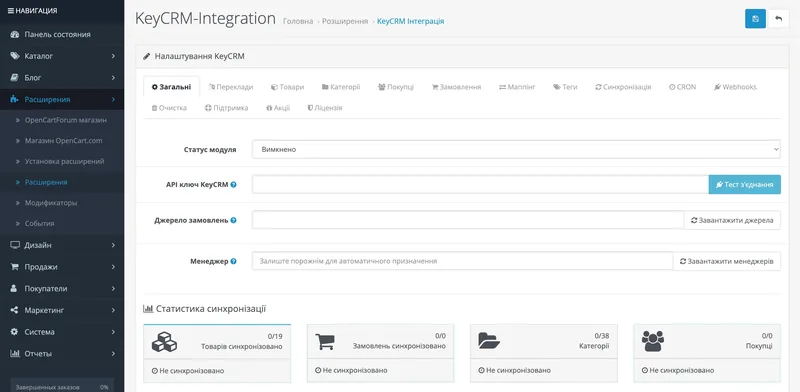Expand the Маркетинг menu chevron
This screenshot has width=800, height=392.
(x=113, y=310)
